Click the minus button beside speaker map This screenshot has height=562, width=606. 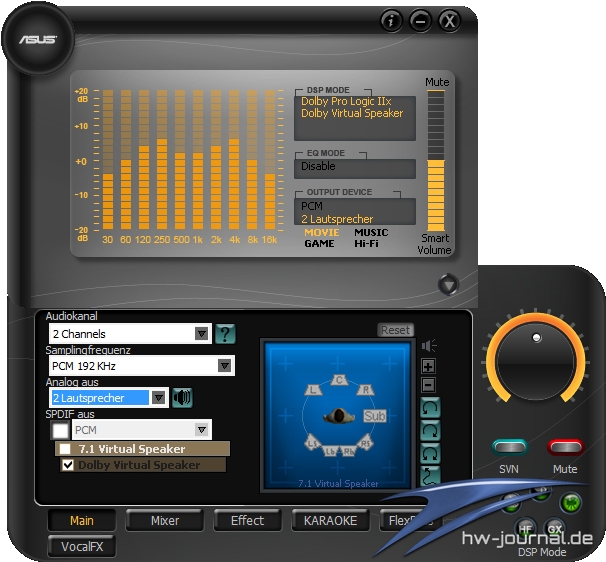(x=428, y=385)
